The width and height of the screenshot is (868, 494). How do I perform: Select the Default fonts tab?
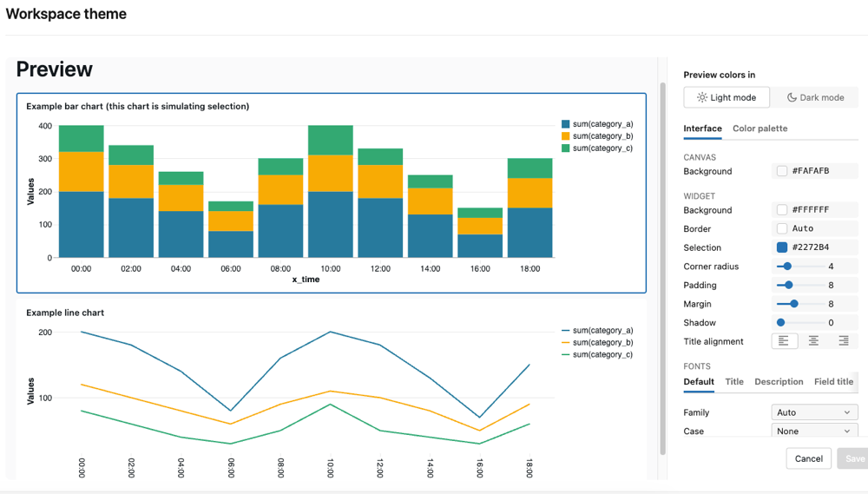coord(699,382)
